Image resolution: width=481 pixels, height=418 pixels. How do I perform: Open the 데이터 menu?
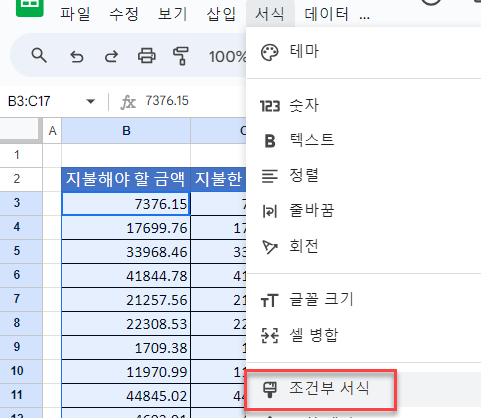coord(326,14)
